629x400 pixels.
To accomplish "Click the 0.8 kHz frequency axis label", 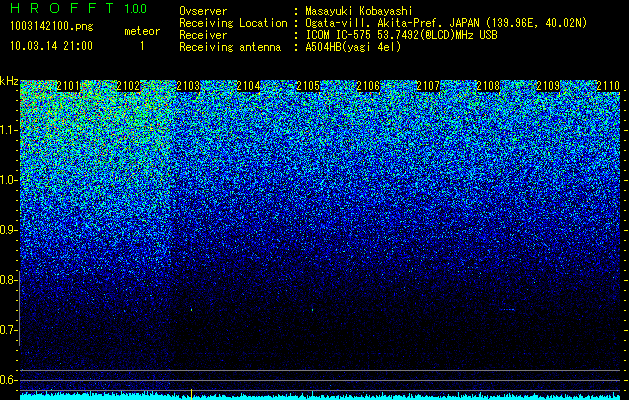I will [x=8, y=280].
